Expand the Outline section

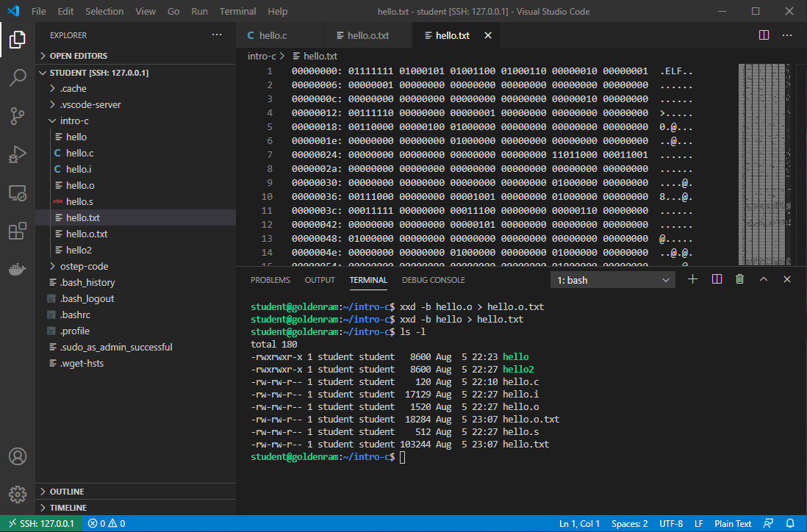coord(136,492)
